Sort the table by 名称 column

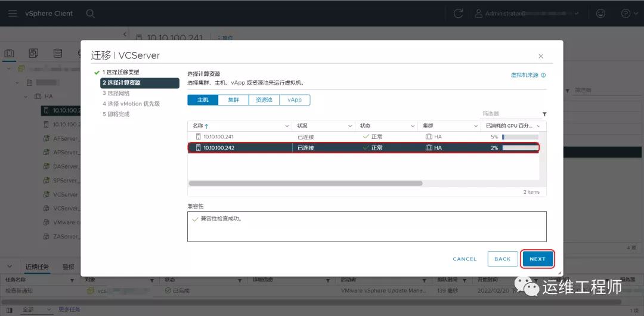click(198, 126)
